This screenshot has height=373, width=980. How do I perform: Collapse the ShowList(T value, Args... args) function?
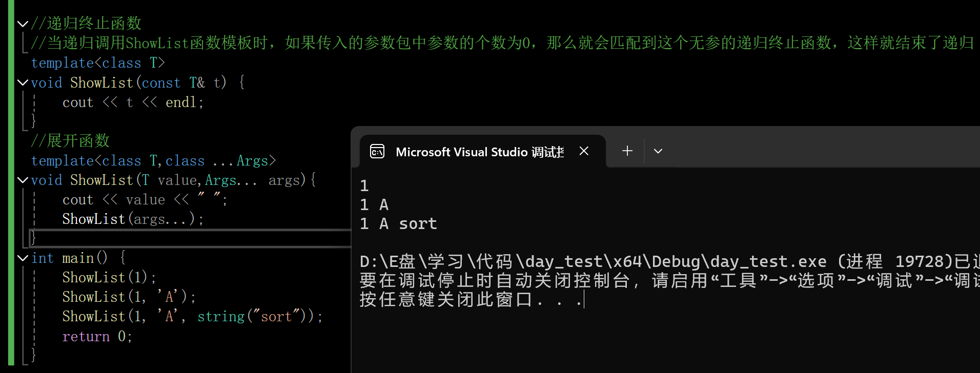pyautogui.click(x=23, y=180)
